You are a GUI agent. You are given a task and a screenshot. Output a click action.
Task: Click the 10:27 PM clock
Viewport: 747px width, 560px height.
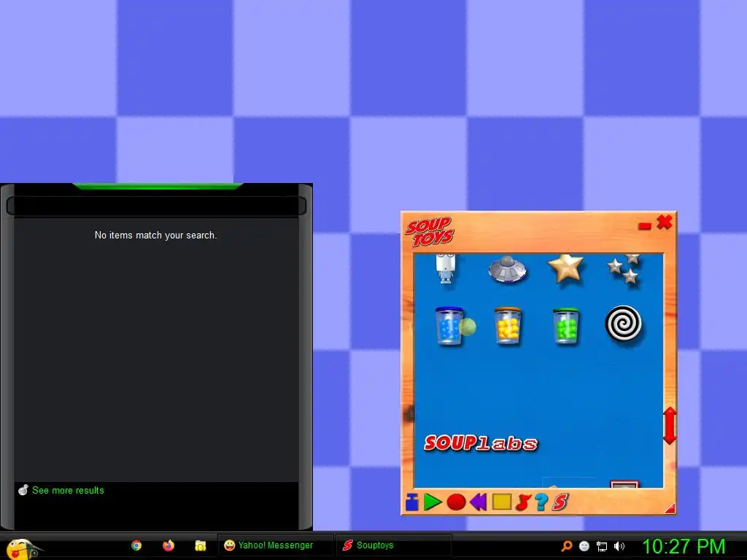684,546
